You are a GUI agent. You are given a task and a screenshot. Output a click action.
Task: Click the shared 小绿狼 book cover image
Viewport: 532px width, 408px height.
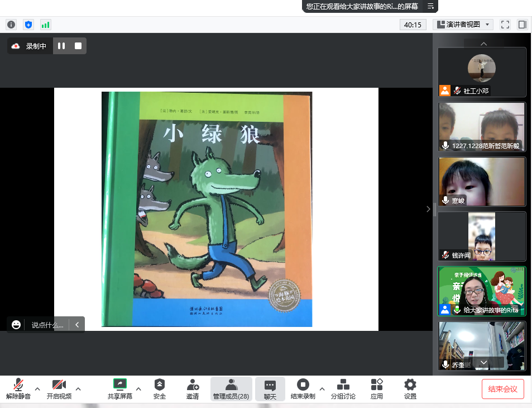[x=207, y=209]
